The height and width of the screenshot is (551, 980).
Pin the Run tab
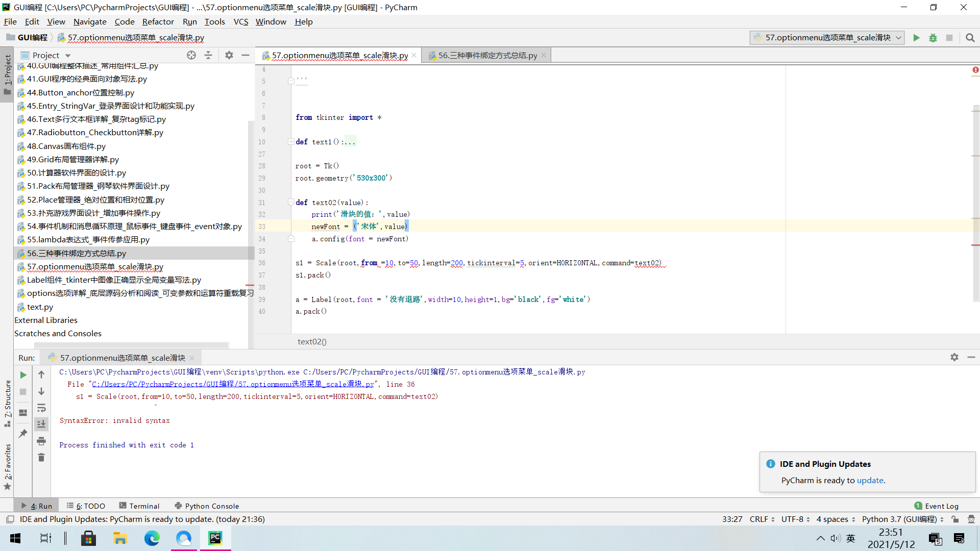23,434
